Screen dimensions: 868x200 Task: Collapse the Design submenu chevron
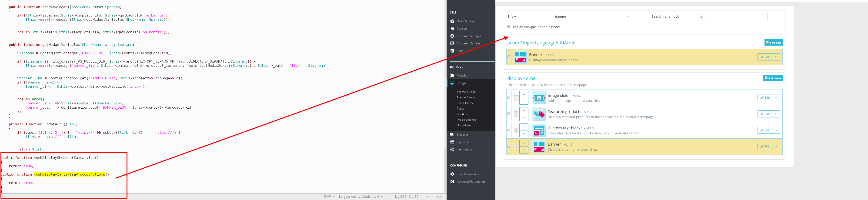coord(492,83)
